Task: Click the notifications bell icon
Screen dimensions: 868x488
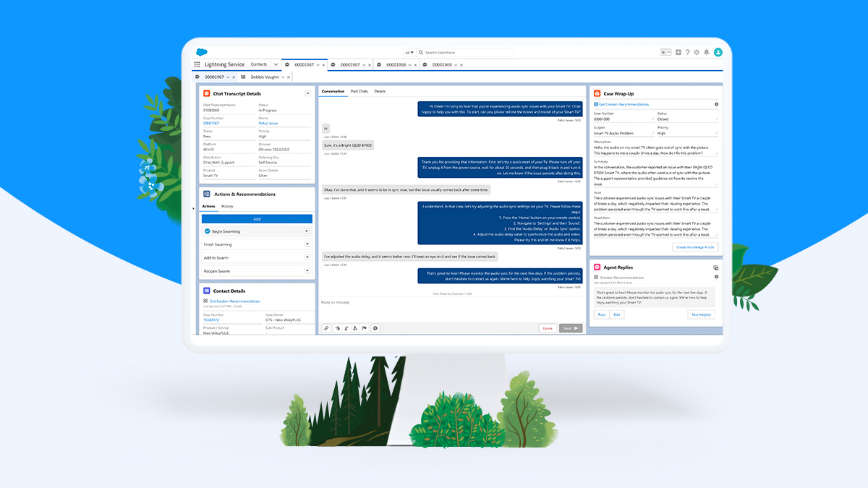Action: [x=706, y=52]
